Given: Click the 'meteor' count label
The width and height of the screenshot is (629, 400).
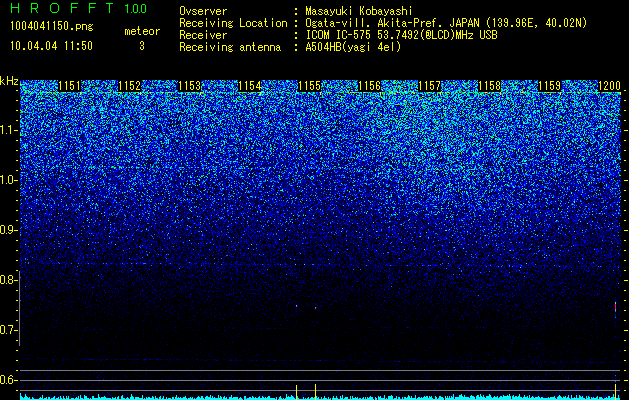Looking at the screenshot, I should (x=142, y=31).
